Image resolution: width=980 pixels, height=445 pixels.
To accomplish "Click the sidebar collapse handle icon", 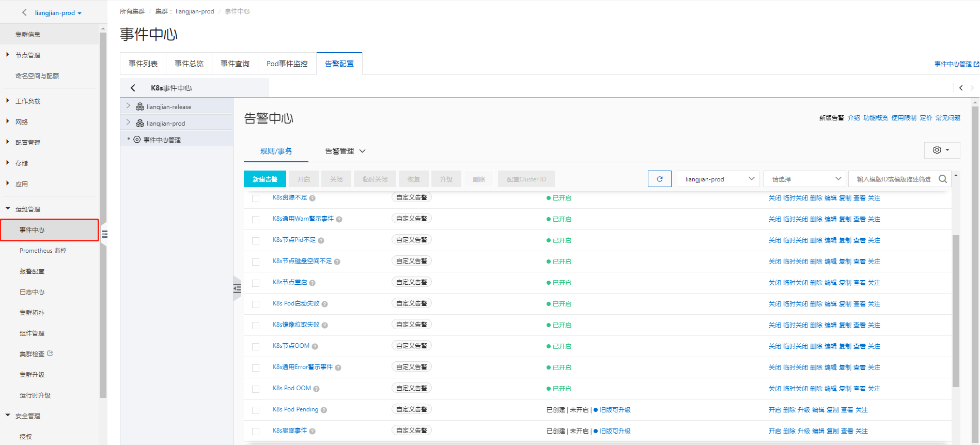I will (104, 234).
